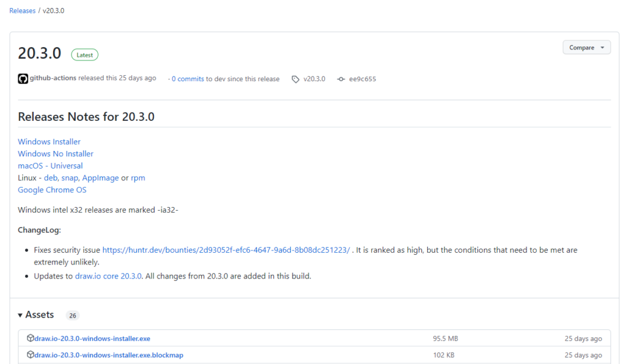Download the Linux AppImage link
Image resolution: width=626 pixels, height=364 pixels.
click(x=100, y=178)
